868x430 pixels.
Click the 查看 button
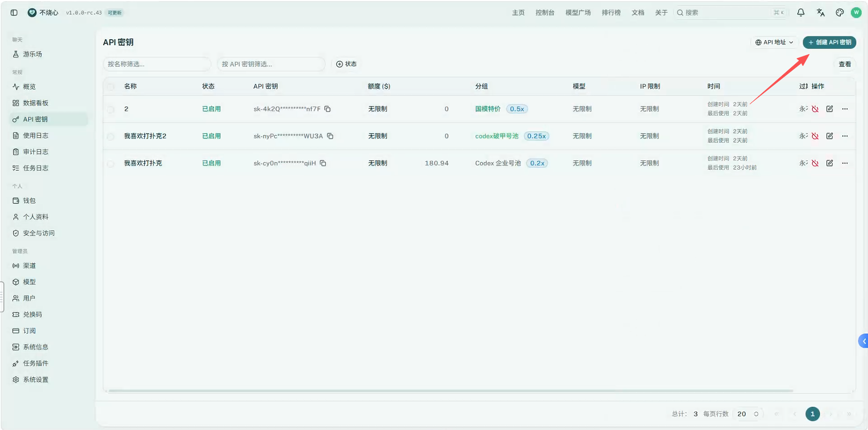click(x=845, y=64)
